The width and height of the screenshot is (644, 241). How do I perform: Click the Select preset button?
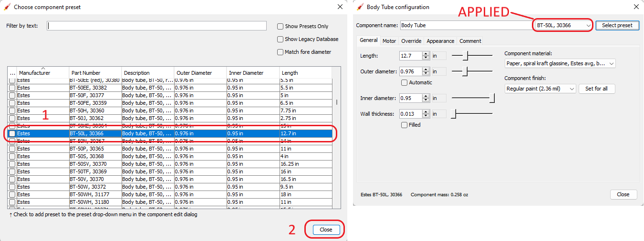coord(617,25)
